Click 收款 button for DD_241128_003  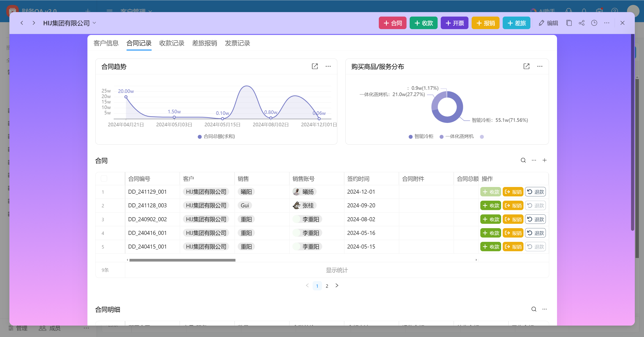coord(491,206)
